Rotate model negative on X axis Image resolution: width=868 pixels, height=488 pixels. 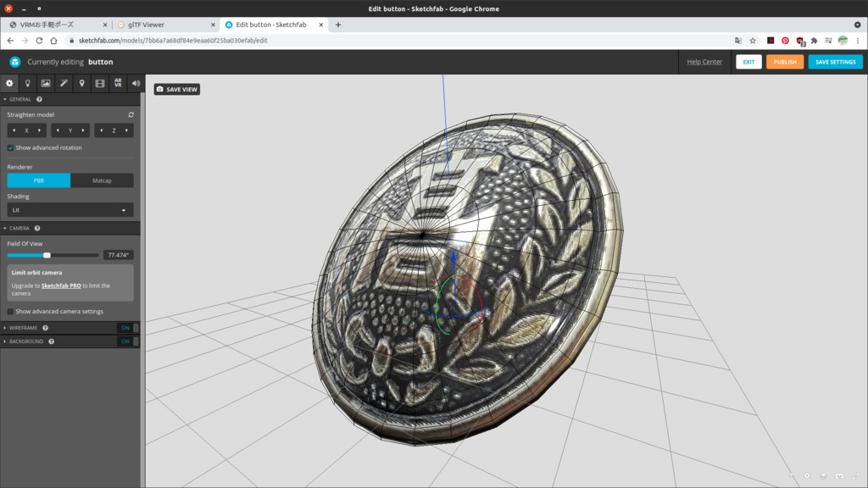[x=14, y=130]
